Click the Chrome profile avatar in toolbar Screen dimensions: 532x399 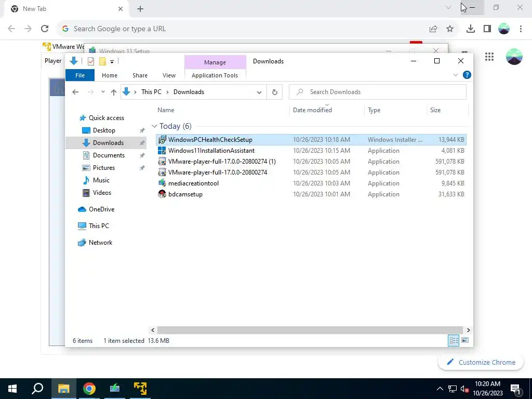504,29
